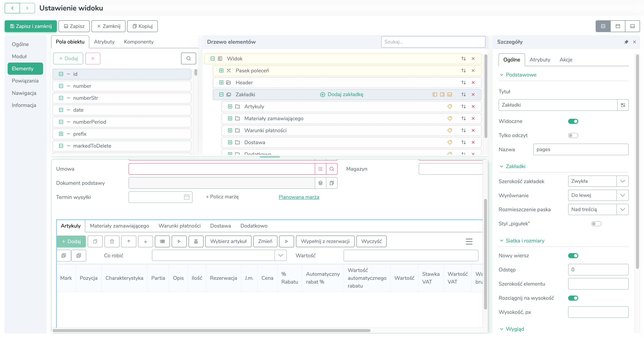Enable the Tylko odczyt switch
This screenshot has height=338, width=644.
point(573,135)
